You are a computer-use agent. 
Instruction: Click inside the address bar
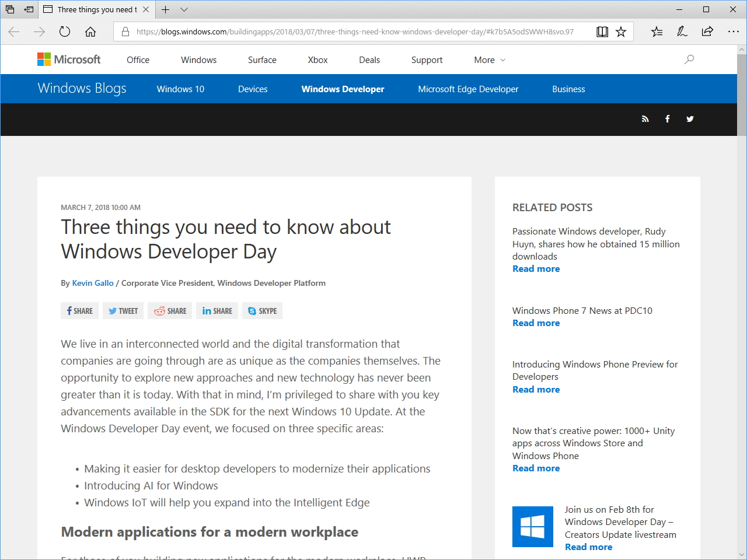click(350, 32)
